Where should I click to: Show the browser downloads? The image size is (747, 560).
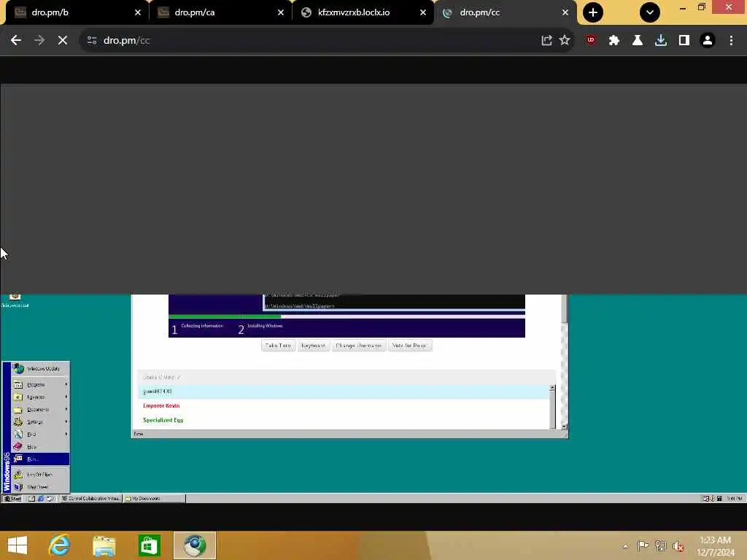click(661, 41)
